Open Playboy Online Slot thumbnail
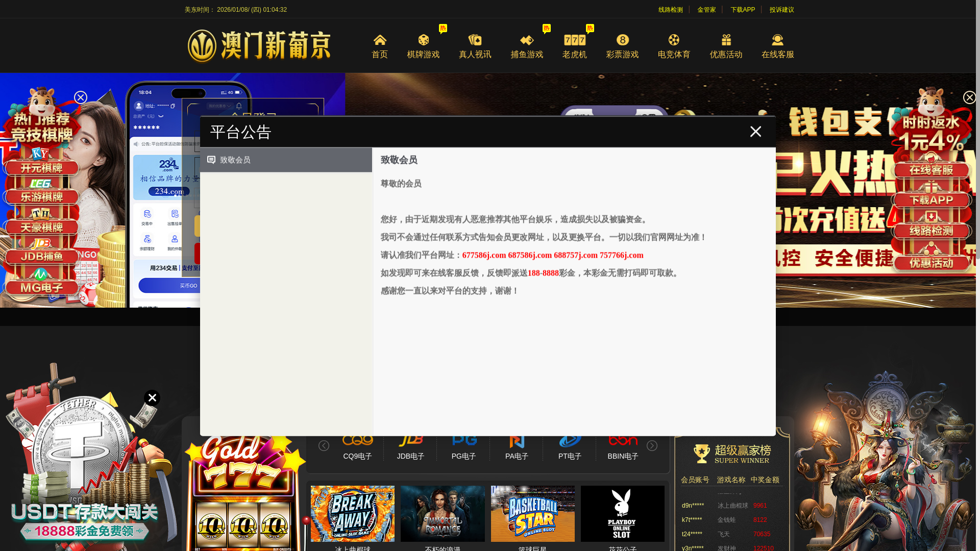The width and height of the screenshot is (980, 551). 623,514
